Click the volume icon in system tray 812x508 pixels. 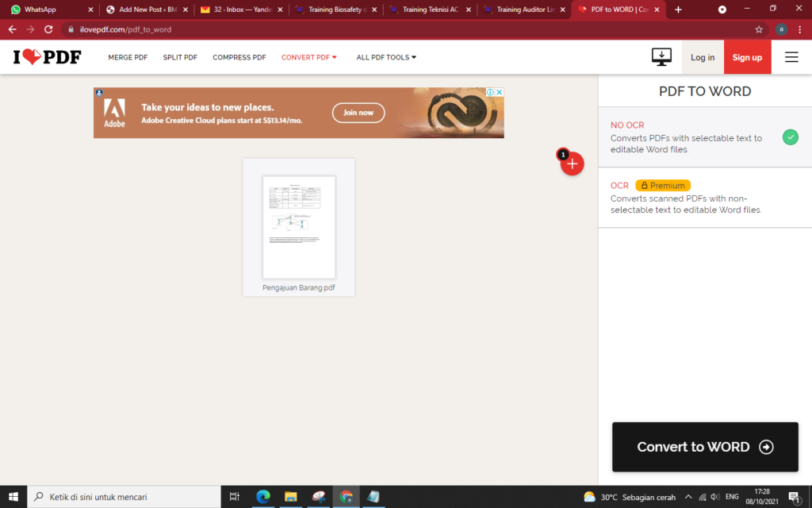(x=713, y=498)
